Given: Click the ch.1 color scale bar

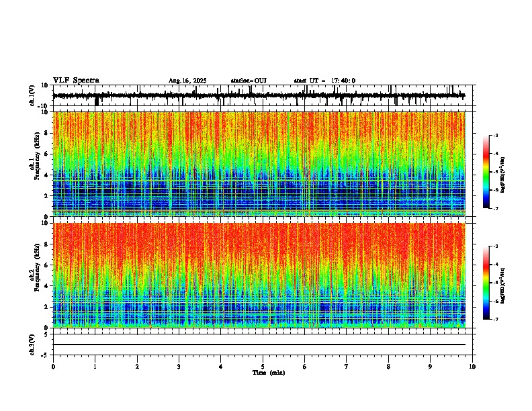Looking at the screenshot, I should click(x=486, y=172).
